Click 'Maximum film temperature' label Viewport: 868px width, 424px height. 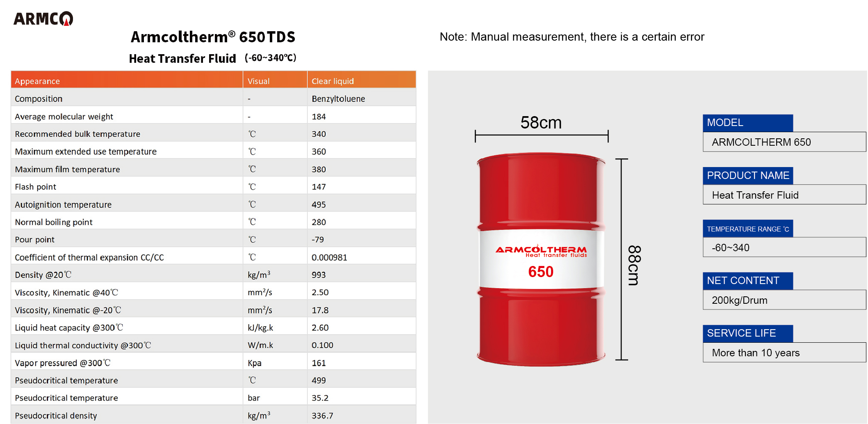point(67,170)
